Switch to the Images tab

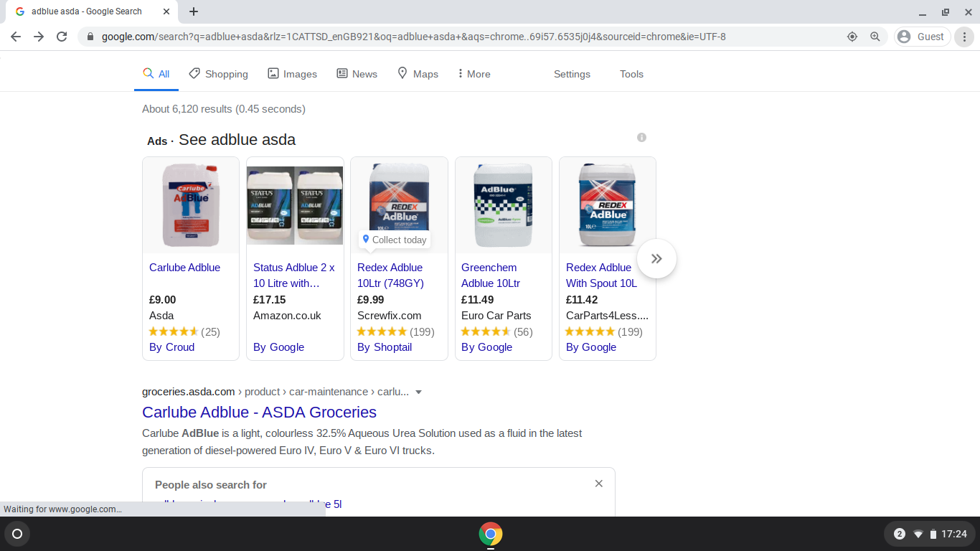click(x=292, y=74)
